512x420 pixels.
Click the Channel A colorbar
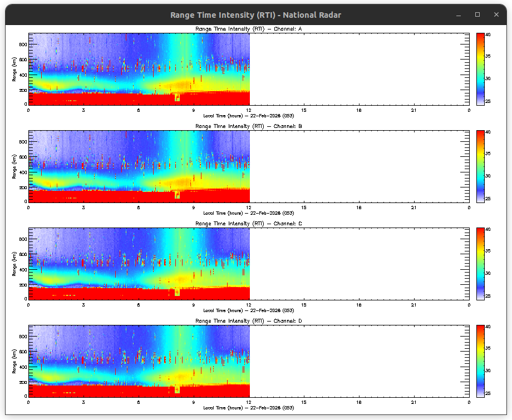click(x=480, y=69)
